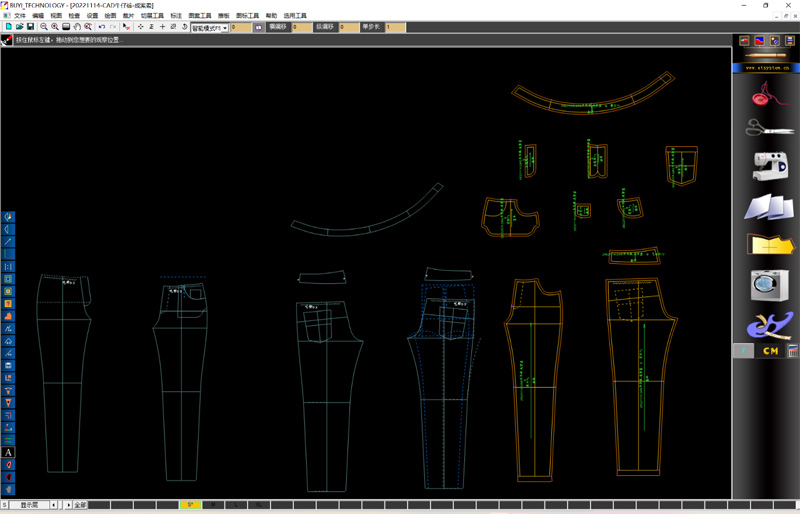The image size is (800, 514).
Task: Click the left arrow beside 显示层
Action: tap(54, 505)
